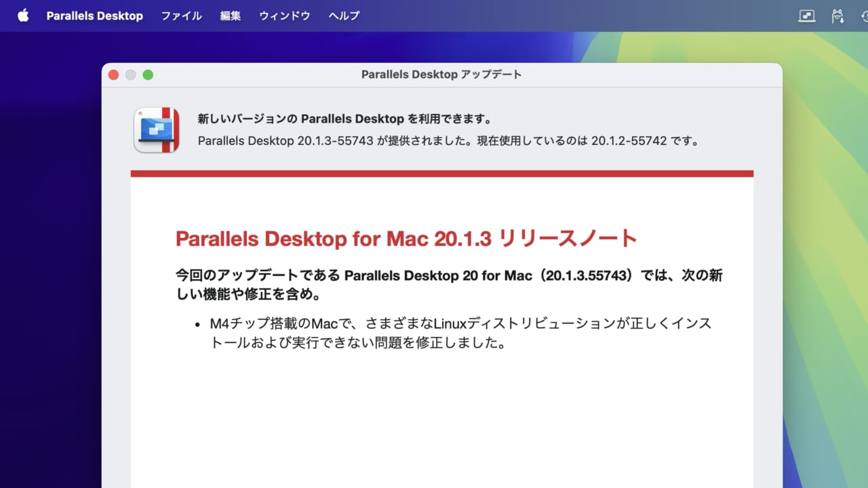The height and width of the screenshot is (488, 868).
Task: Click the Parallels laptop icon in menu bar
Action: [x=806, y=16]
